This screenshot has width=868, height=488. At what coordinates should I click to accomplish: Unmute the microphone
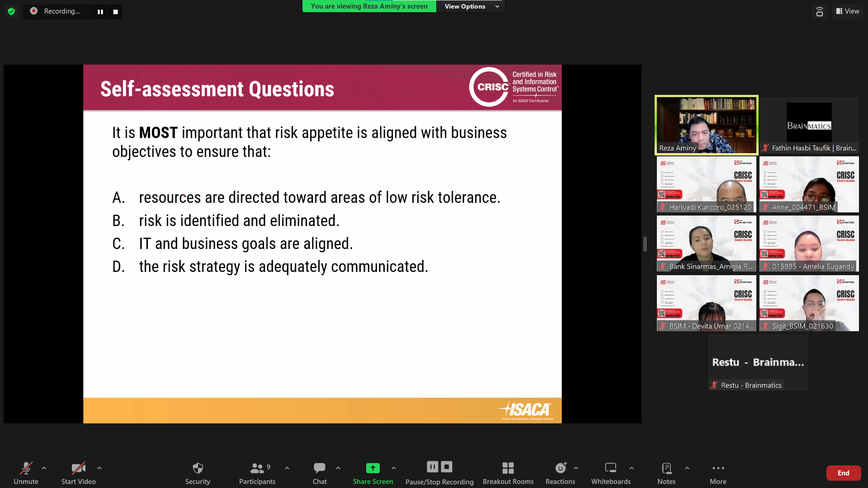point(26,472)
